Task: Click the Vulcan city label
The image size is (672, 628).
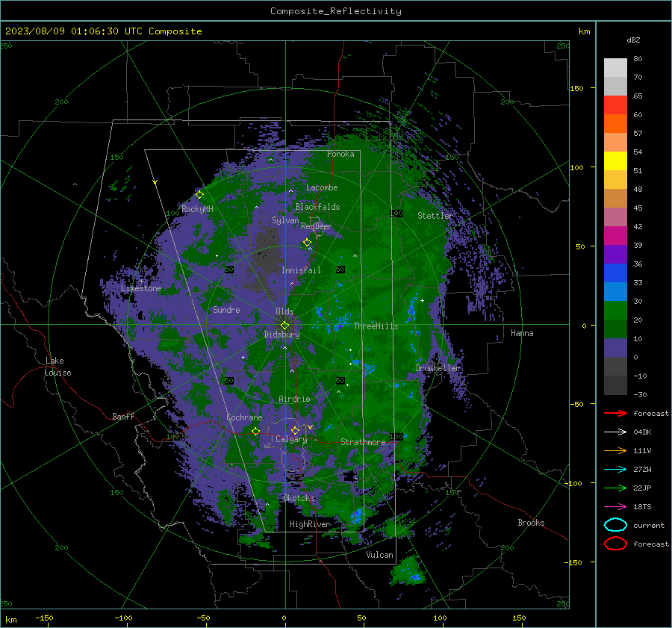Action: [379, 555]
